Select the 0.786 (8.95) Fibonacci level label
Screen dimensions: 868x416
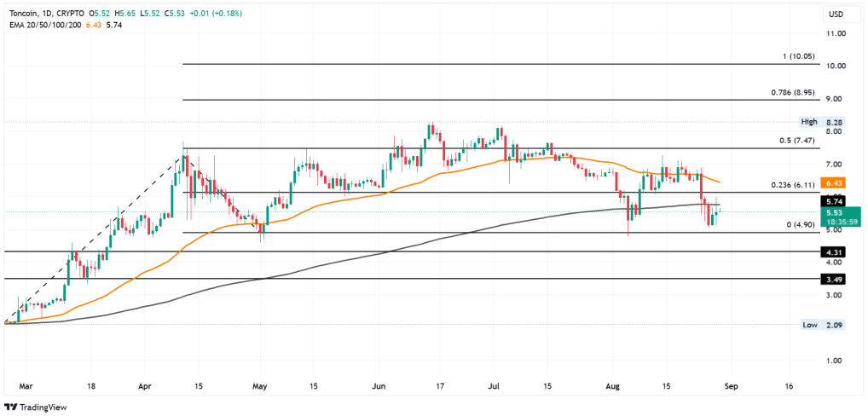click(793, 92)
